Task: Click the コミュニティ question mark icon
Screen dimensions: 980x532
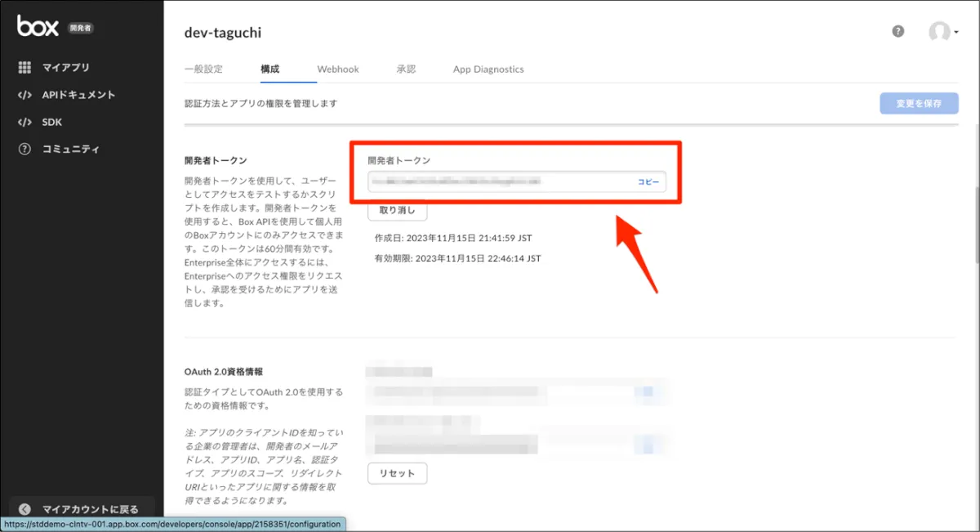Action: coord(24,150)
